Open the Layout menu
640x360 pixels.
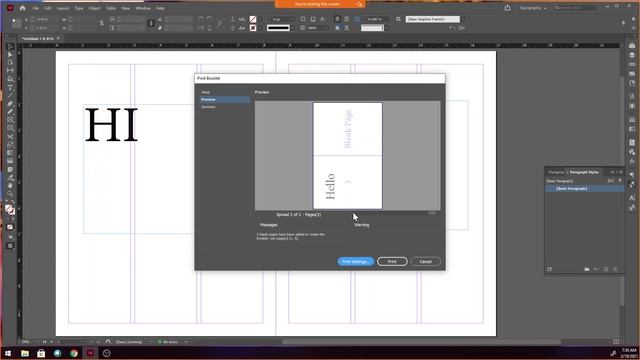click(62, 8)
